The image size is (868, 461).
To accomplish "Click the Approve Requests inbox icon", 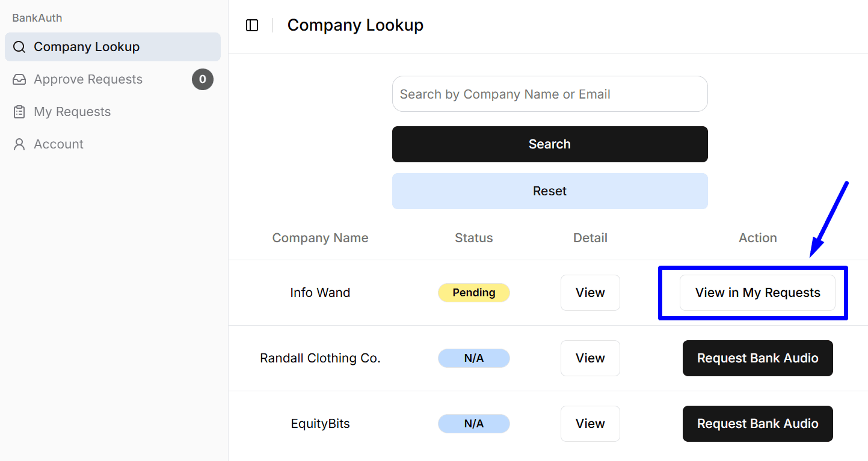I will pos(19,79).
